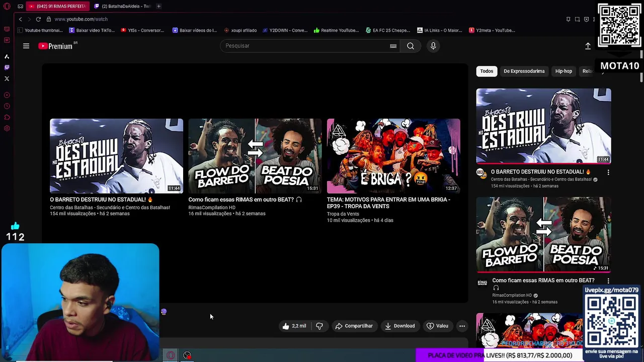Viewport: 644px width, 362px height.
Task: Open RimasCompilation HD channel in sidebar
Action: 512,295
